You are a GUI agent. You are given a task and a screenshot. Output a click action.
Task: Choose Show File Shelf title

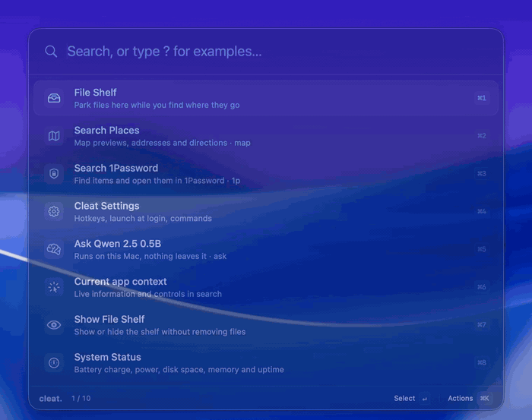(x=109, y=319)
